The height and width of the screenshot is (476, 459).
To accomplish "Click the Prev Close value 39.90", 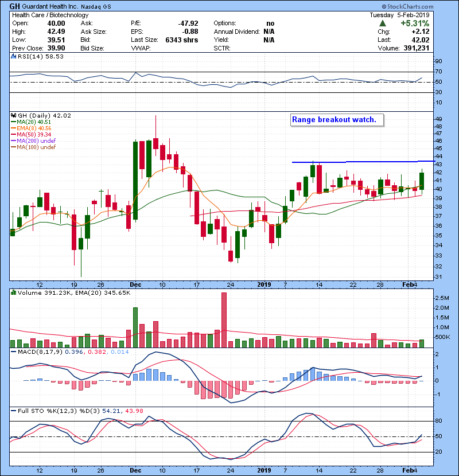I will [56, 48].
